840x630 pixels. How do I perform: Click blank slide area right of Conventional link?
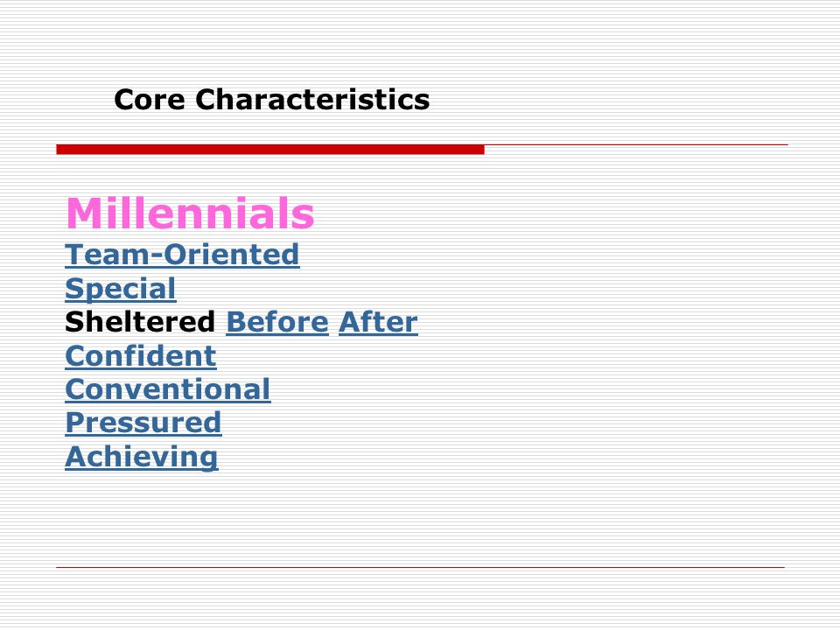[x=535, y=389]
